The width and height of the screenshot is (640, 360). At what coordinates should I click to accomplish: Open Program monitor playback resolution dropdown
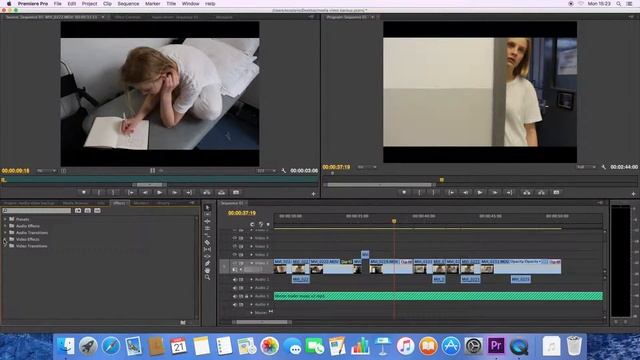(x=585, y=167)
